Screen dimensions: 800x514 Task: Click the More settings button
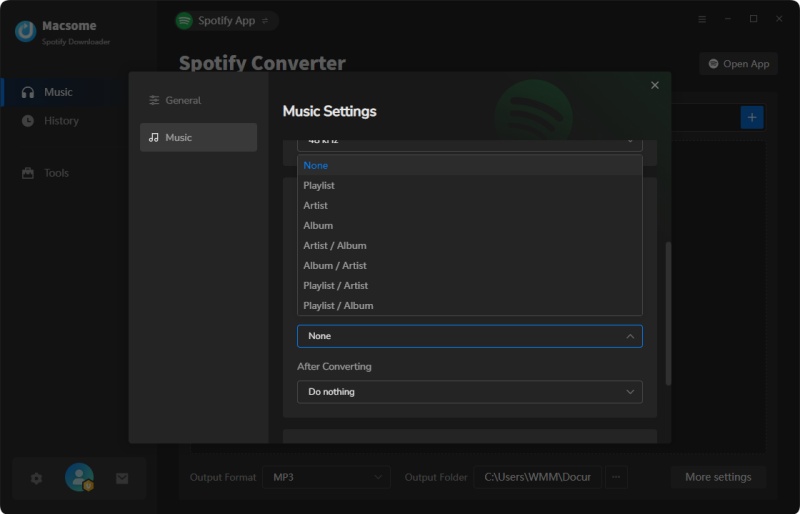pyautogui.click(x=718, y=477)
